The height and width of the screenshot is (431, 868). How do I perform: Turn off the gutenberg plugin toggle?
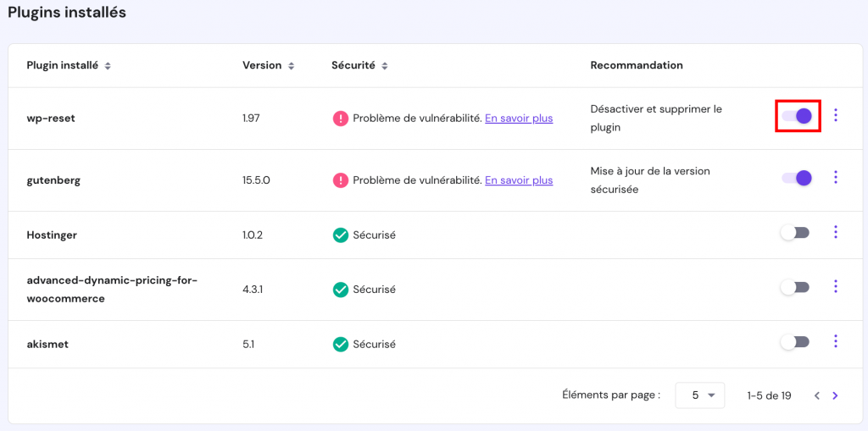coord(797,178)
